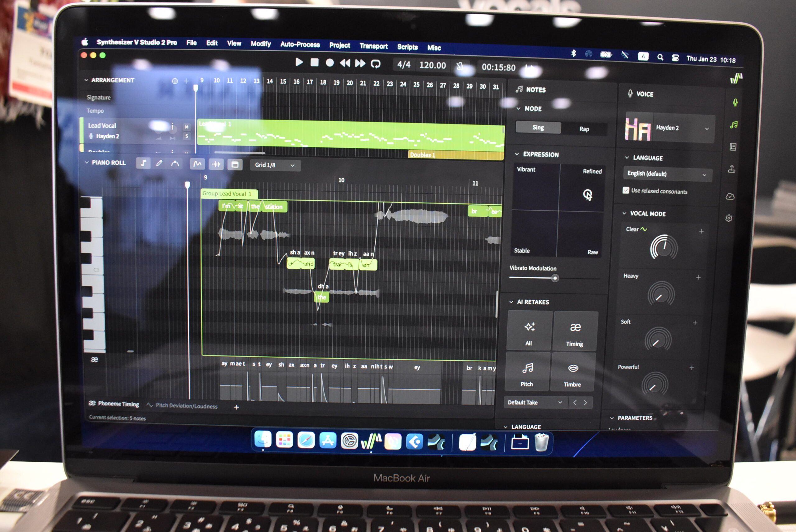Solo the Lead Vocal track
This screenshot has height=532, width=796.
pos(187,136)
